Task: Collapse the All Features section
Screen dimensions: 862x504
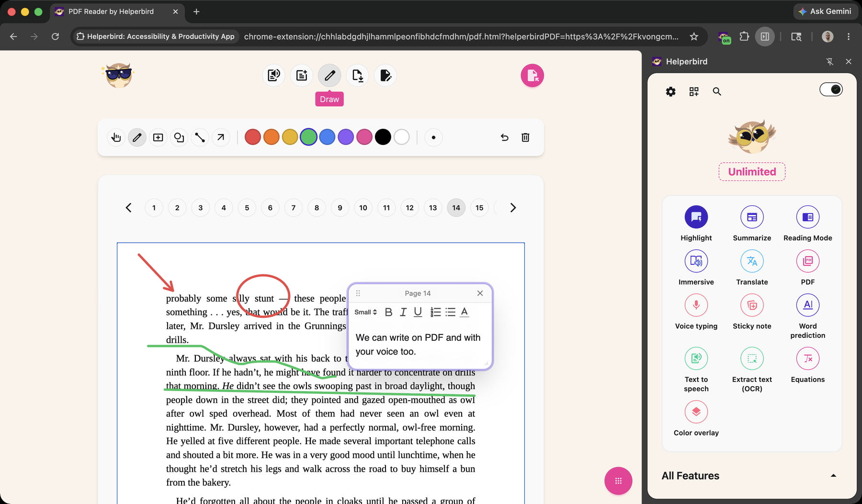Action: click(x=833, y=476)
